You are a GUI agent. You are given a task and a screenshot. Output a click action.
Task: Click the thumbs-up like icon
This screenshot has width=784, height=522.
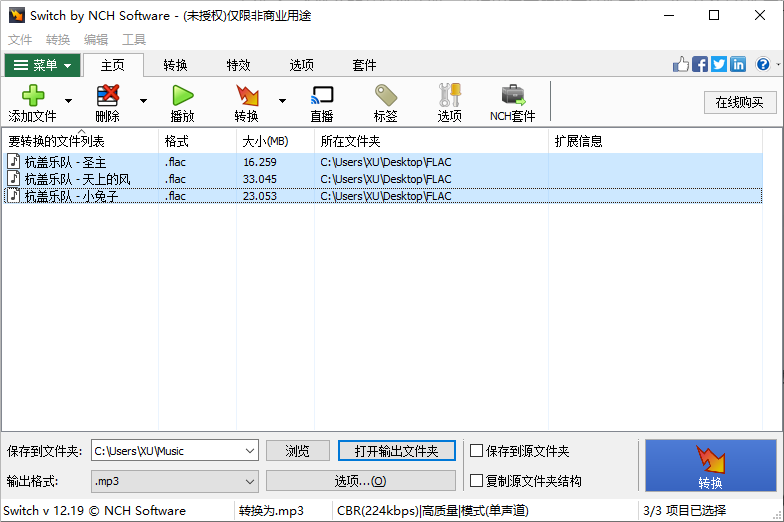[x=680, y=64]
